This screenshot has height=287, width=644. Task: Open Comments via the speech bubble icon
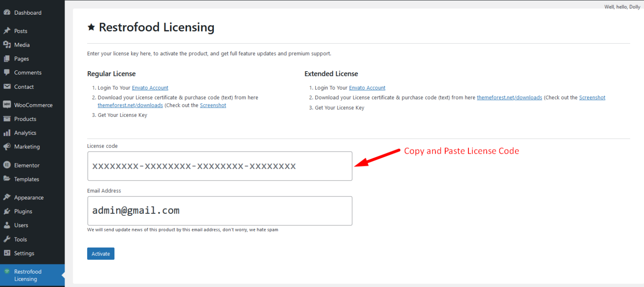click(8, 72)
